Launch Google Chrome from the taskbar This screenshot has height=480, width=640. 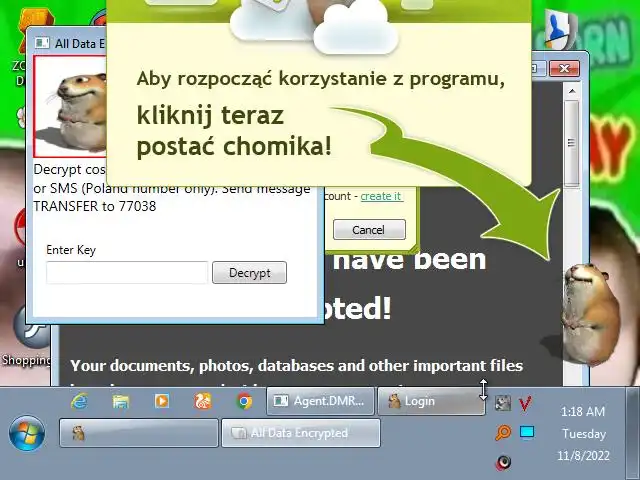244,401
